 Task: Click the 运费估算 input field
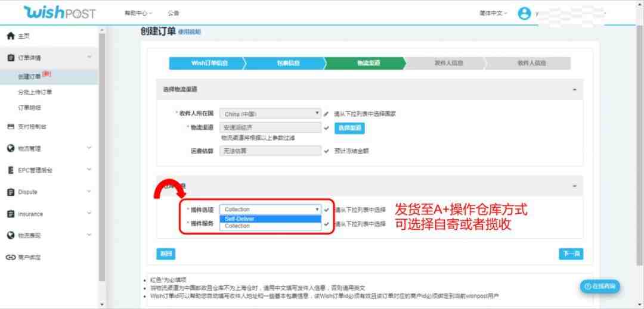click(x=270, y=151)
